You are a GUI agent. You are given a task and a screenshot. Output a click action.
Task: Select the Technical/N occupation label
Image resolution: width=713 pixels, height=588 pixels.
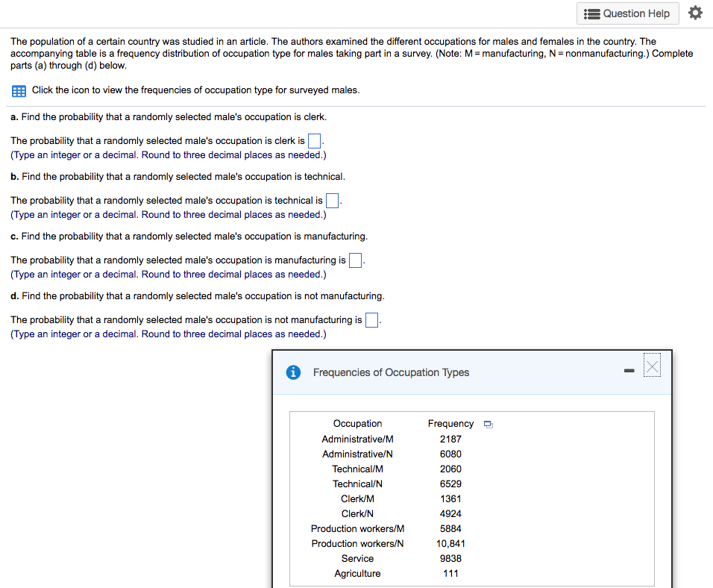click(x=357, y=484)
